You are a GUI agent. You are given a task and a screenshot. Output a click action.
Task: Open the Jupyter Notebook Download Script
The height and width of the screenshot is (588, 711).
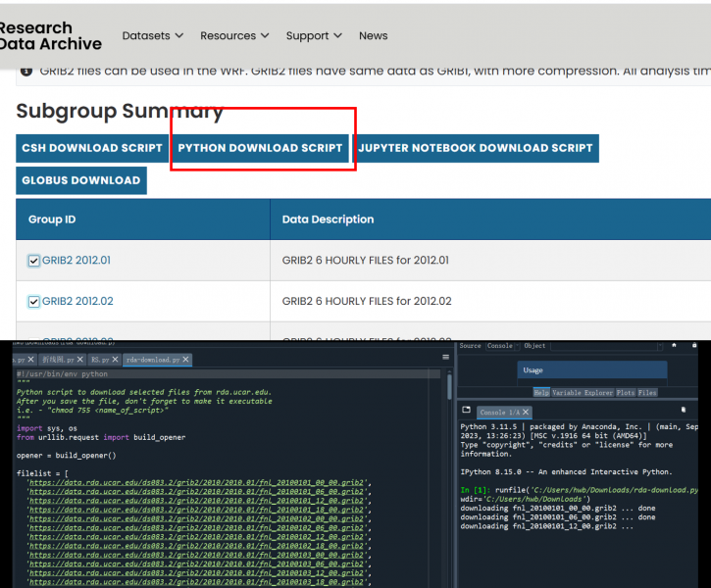475,148
